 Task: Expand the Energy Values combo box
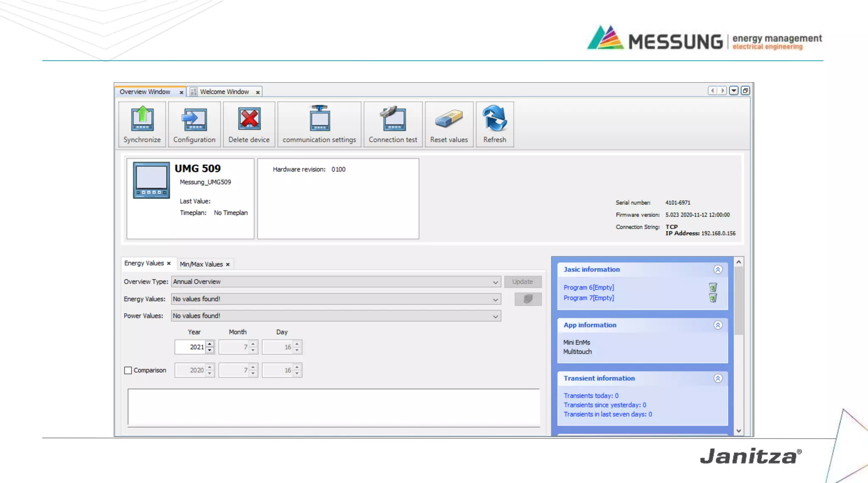tap(495, 299)
